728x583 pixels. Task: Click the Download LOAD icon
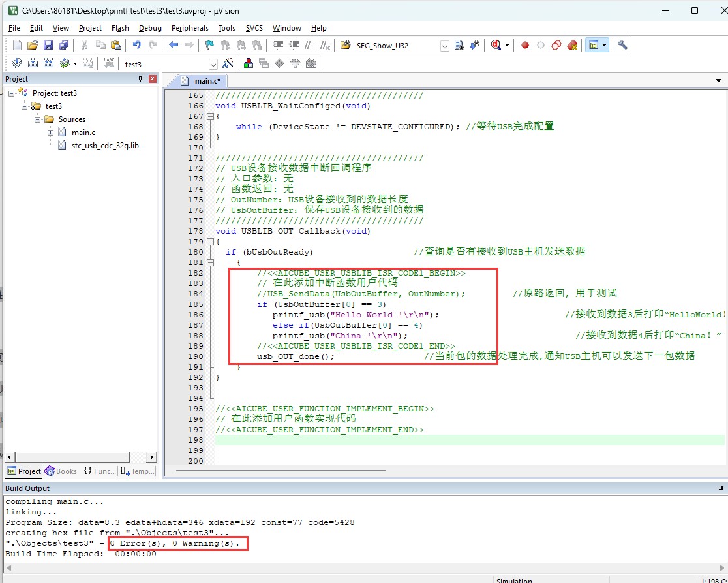(x=109, y=63)
